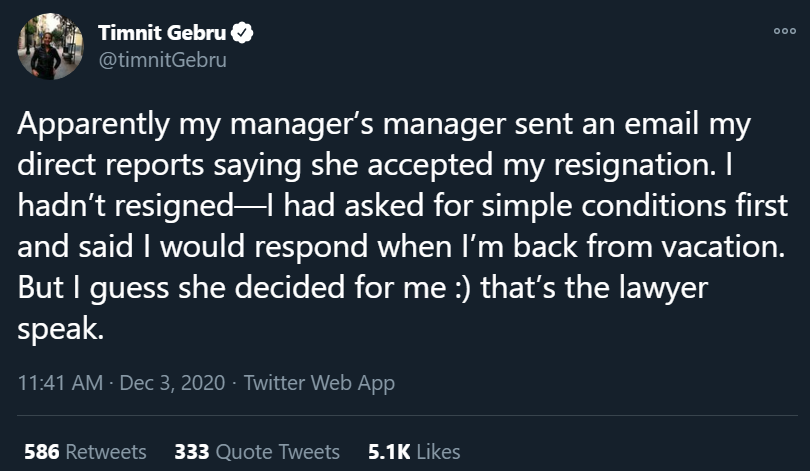The height and width of the screenshot is (471, 810).
Task: Open the @timnitGebru handle link
Action: 164,59
